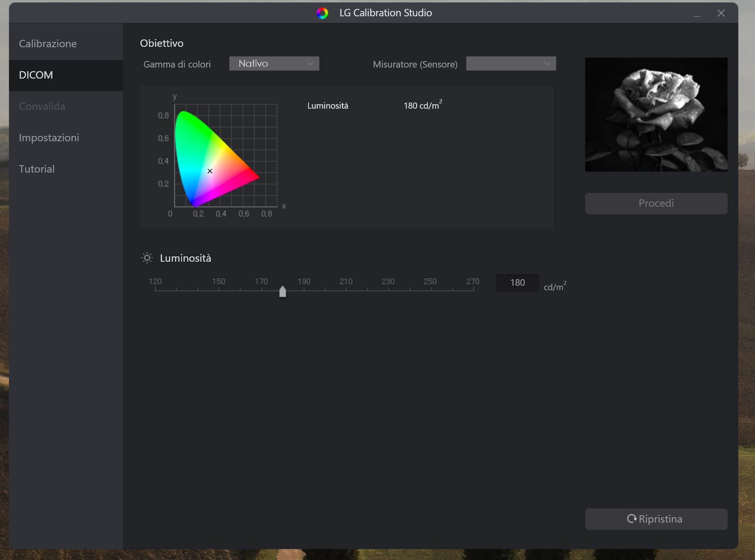
Task: Click the Obiettivo heading
Action: pos(162,43)
